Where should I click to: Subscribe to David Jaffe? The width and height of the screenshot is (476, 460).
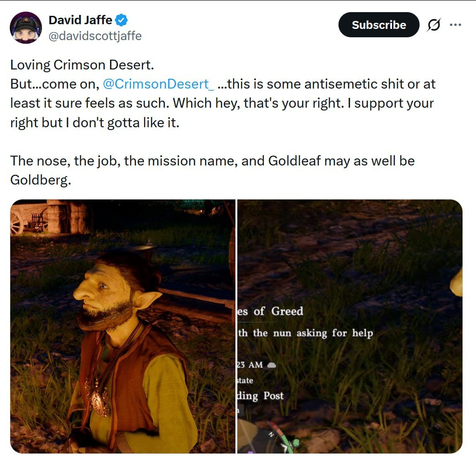pos(379,25)
